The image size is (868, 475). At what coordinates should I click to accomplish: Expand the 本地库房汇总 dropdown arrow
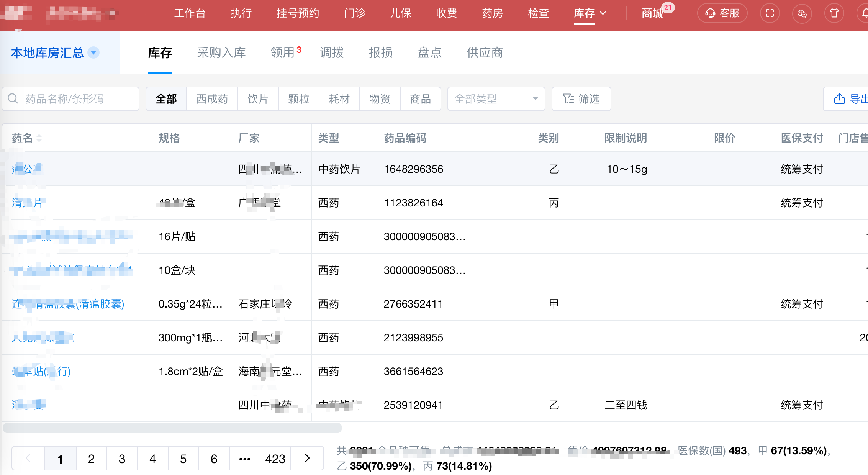[x=93, y=52]
